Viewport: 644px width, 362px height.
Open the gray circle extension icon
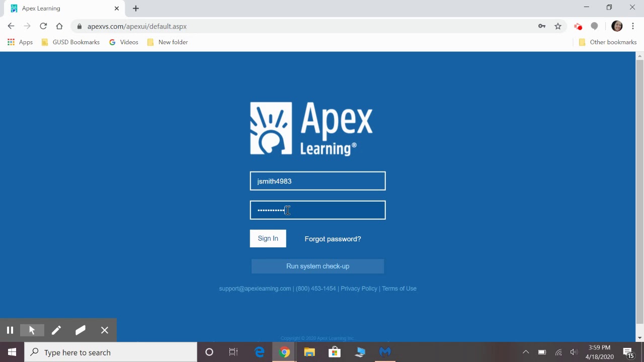click(595, 26)
